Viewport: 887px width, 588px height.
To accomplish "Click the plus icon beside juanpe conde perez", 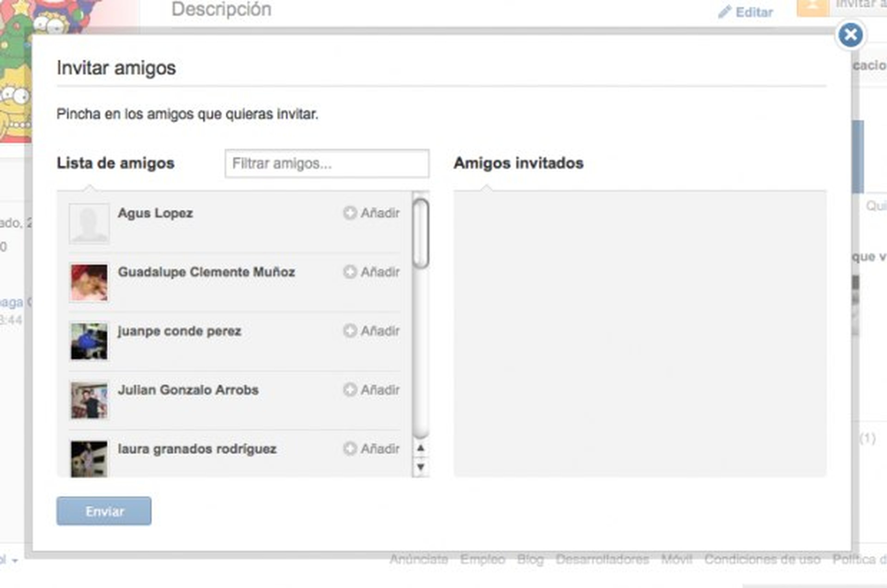I will point(349,330).
